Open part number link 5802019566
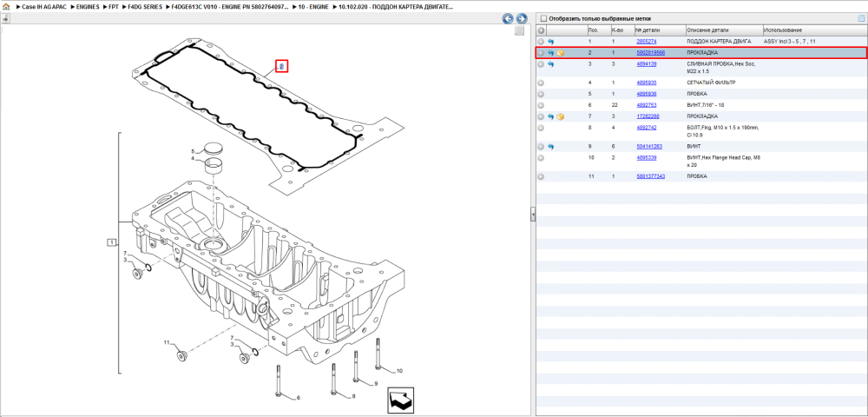This screenshot has height=417, width=868. click(650, 53)
